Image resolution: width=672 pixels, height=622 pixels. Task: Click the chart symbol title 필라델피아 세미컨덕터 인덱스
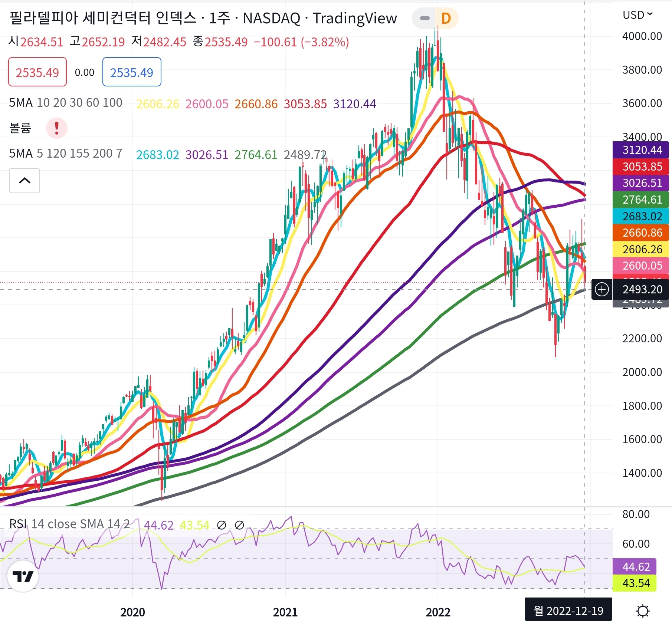pos(102,18)
